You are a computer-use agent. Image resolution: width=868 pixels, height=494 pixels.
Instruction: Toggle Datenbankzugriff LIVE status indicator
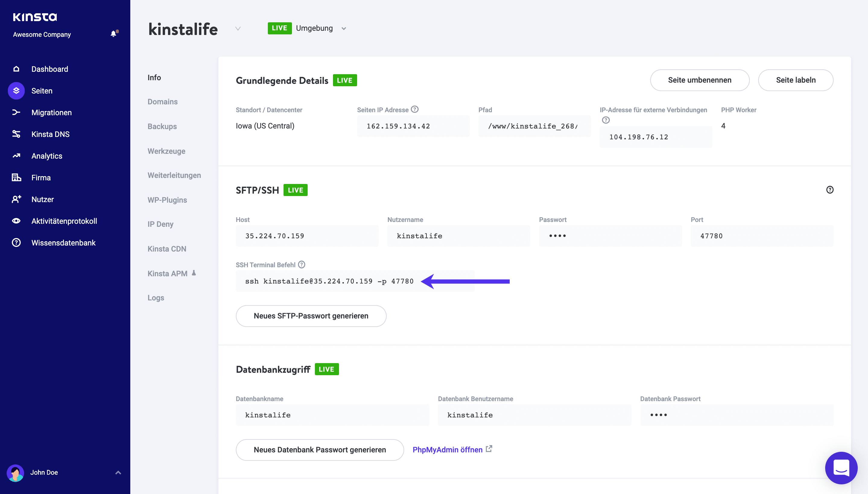tap(328, 369)
